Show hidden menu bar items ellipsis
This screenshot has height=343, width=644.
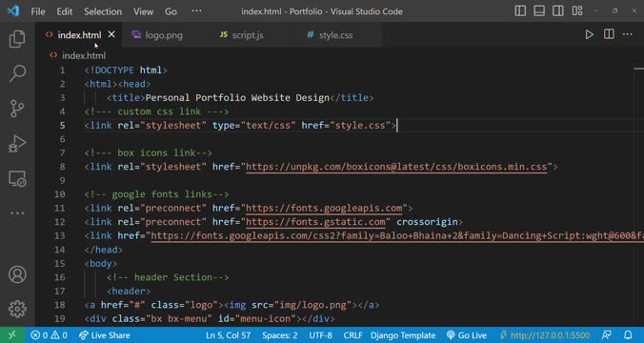click(197, 11)
